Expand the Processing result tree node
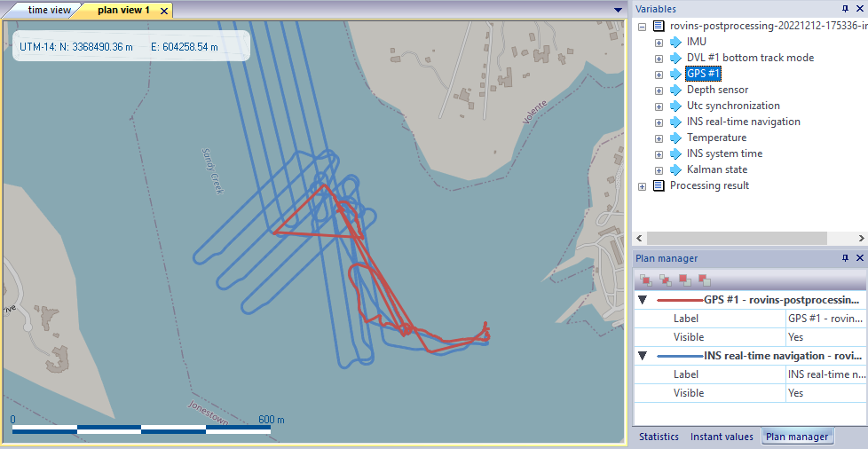Image resolution: width=868 pixels, height=449 pixels. 643,185
